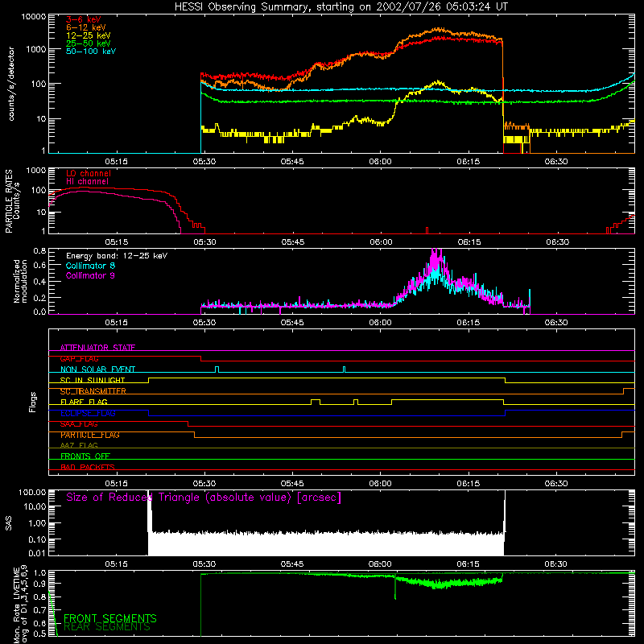Click 05:45 under the Flags panel
Image resolution: width=644 pixels, height=644 pixels.
[292, 484]
